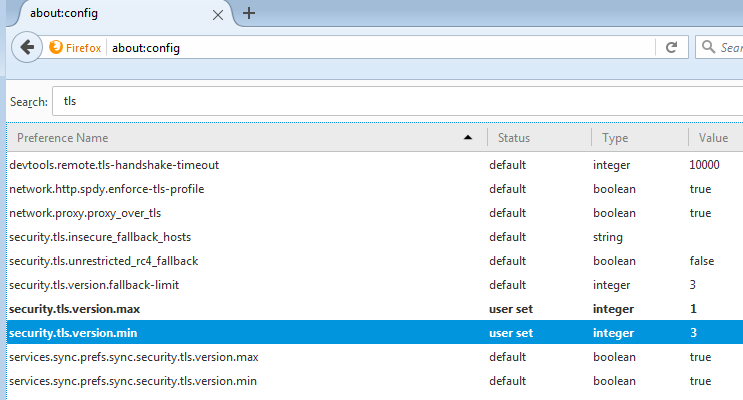Screen dimensions: 743x400
Task: Select the about:config tab
Action: pyautogui.click(x=110, y=13)
